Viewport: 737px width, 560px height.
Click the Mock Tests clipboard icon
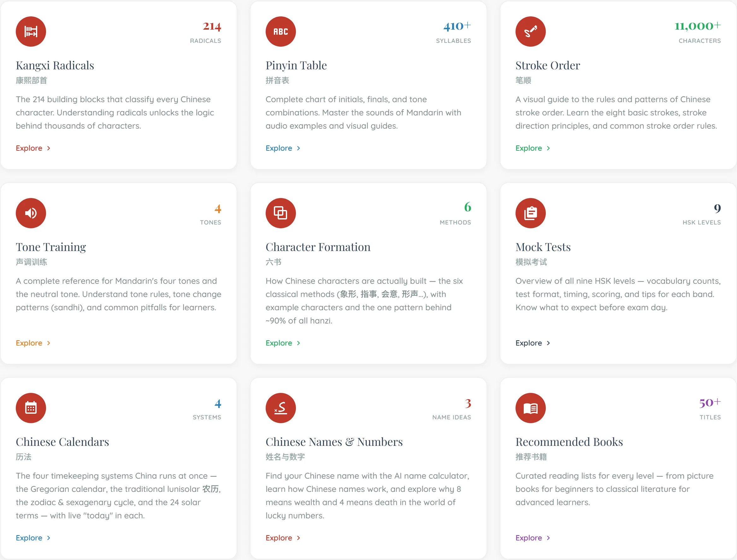tap(530, 213)
